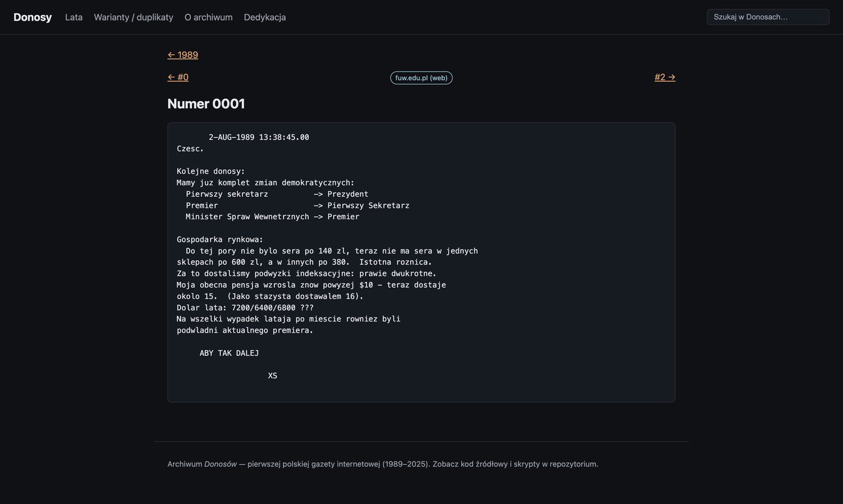The image size is (843, 504).
Task: Click the line Kolejne donosy:
Action: coord(211,172)
